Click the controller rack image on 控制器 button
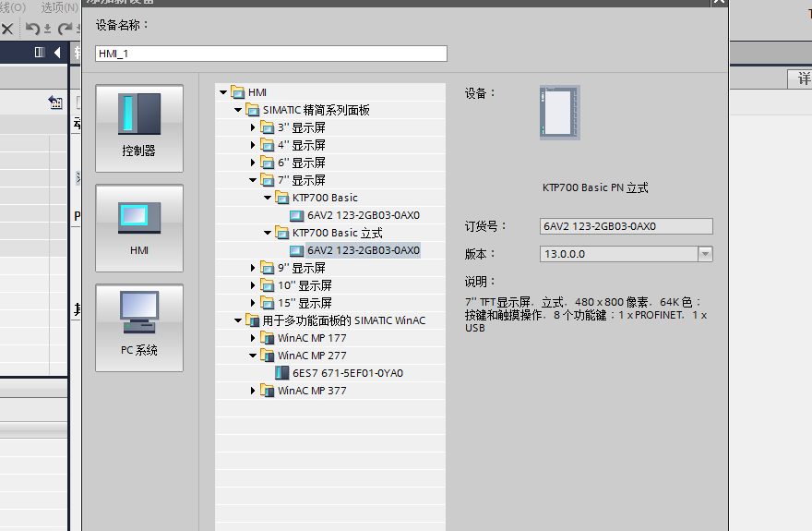 (139, 114)
